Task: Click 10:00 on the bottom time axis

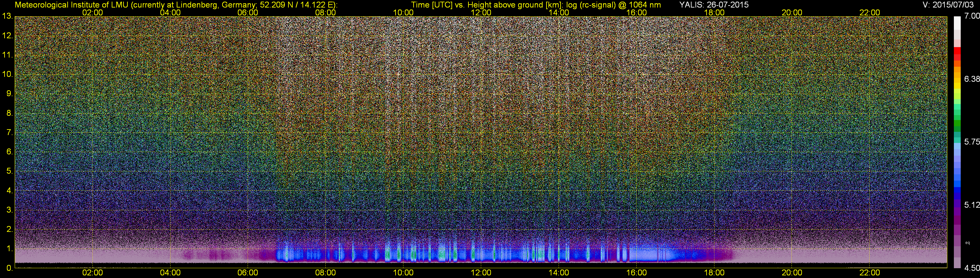Action: click(403, 273)
